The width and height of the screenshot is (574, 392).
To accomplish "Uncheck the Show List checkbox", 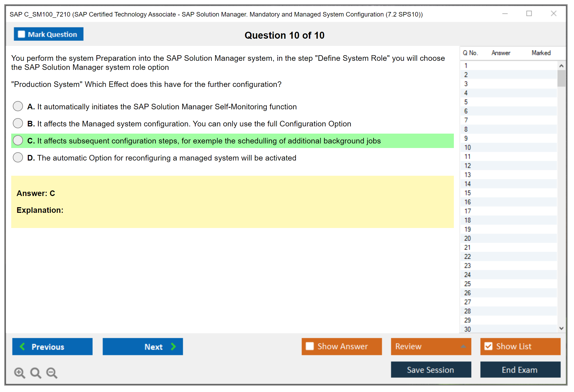I will (x=488, y=346).
